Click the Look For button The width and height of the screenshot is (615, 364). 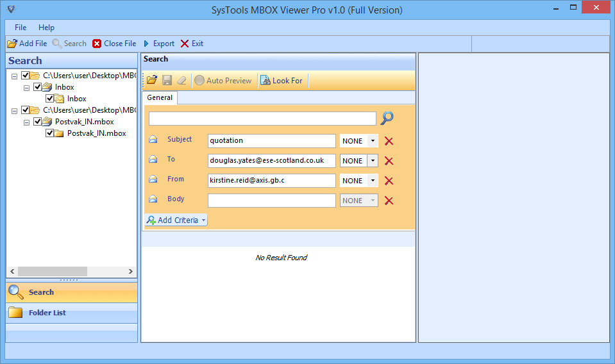(282, 80)
